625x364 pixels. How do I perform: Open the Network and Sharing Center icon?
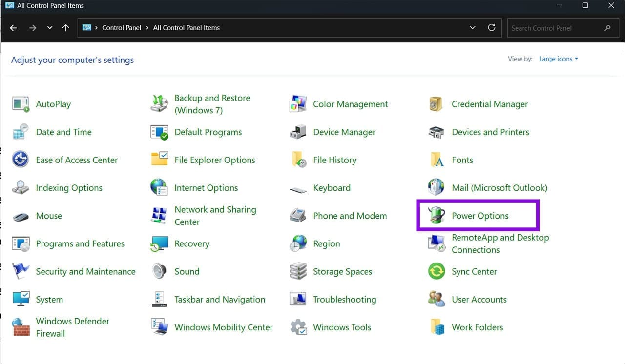(159, 216)
